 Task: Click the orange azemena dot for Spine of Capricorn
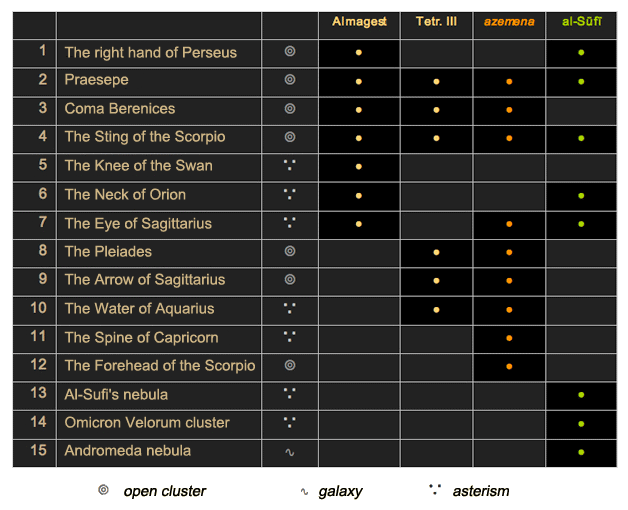point(509,338)
